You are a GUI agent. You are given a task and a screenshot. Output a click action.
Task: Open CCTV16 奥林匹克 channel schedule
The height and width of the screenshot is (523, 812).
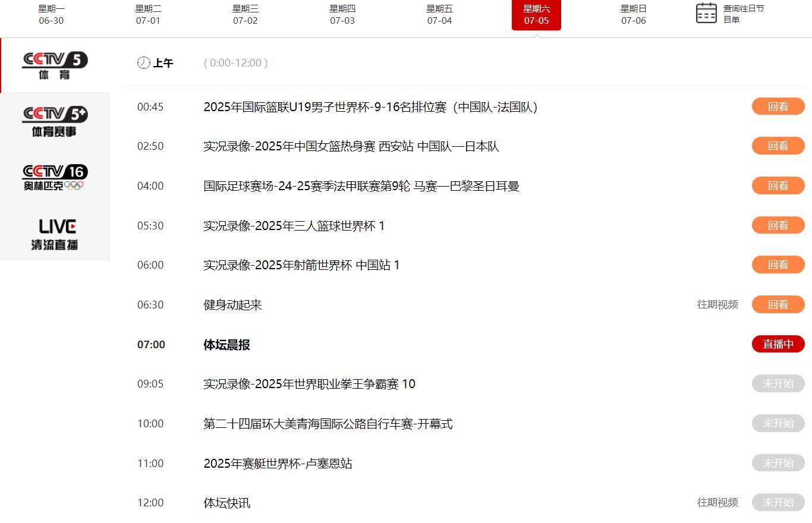55,177
